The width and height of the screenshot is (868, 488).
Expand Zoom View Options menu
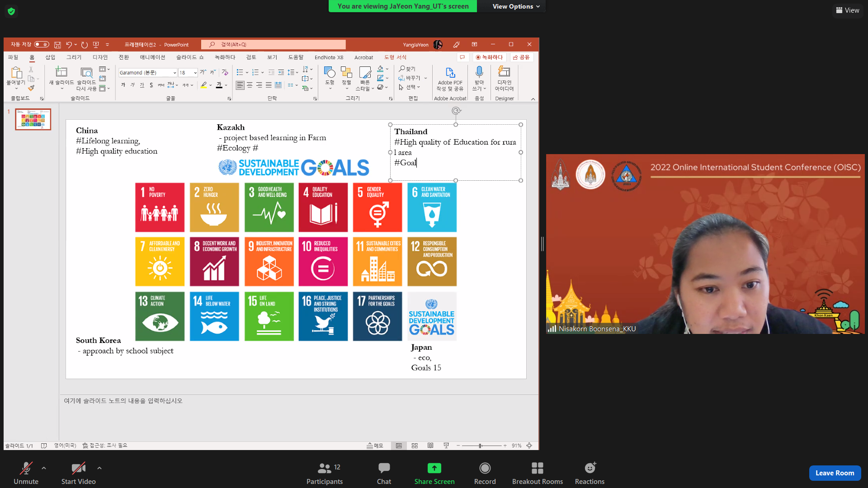click(516, 6)
